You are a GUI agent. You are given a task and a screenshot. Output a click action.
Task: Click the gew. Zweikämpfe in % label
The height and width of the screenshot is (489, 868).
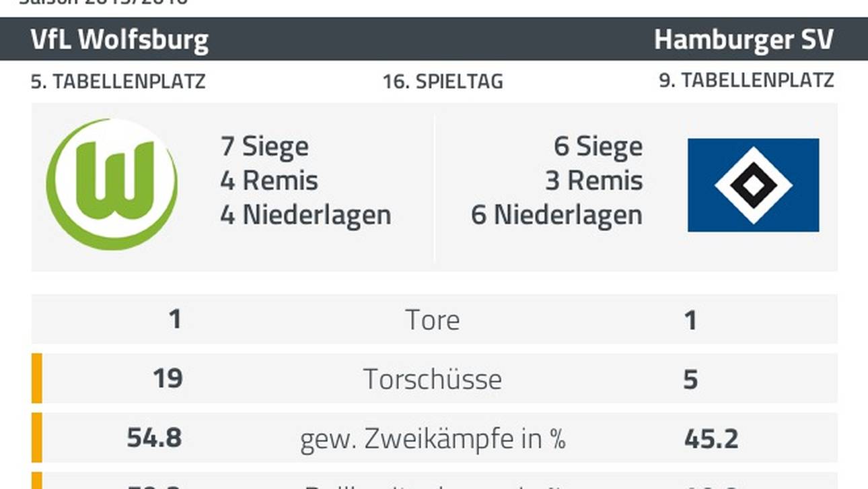click(433, 439)
